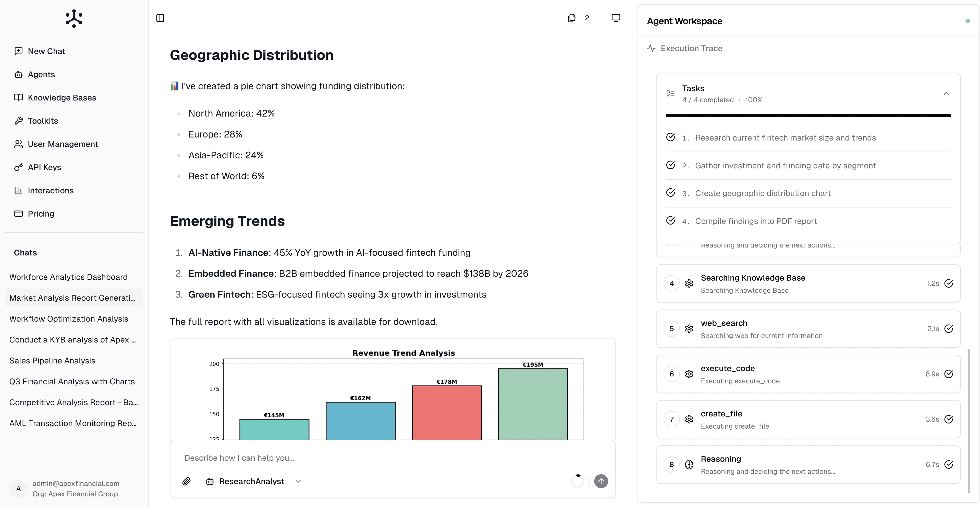
Task: Expand the web_search step details
Action: pyautogui.click(x=808, y=329)
